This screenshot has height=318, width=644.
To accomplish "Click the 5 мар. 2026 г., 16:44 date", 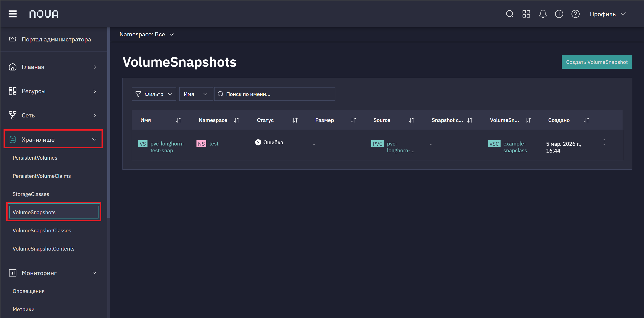I will 564,147.
